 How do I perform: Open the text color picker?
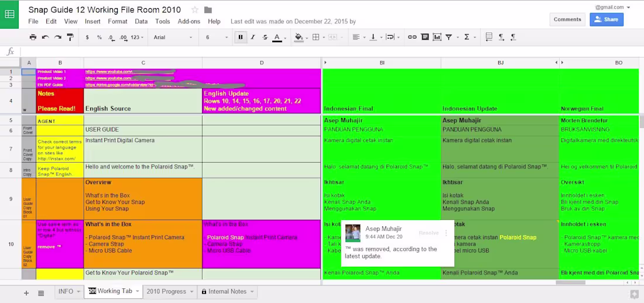pyautogui.click(x=279, y=37)
